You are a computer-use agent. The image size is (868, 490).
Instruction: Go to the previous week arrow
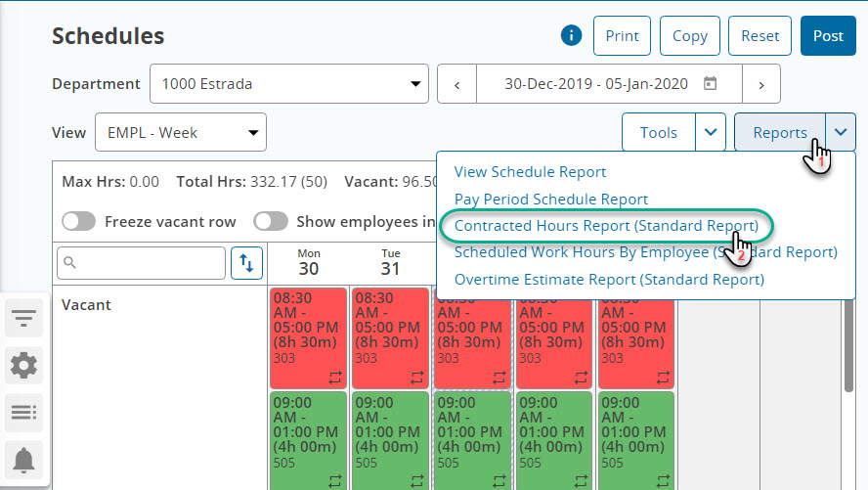click(x=456, y=84)
